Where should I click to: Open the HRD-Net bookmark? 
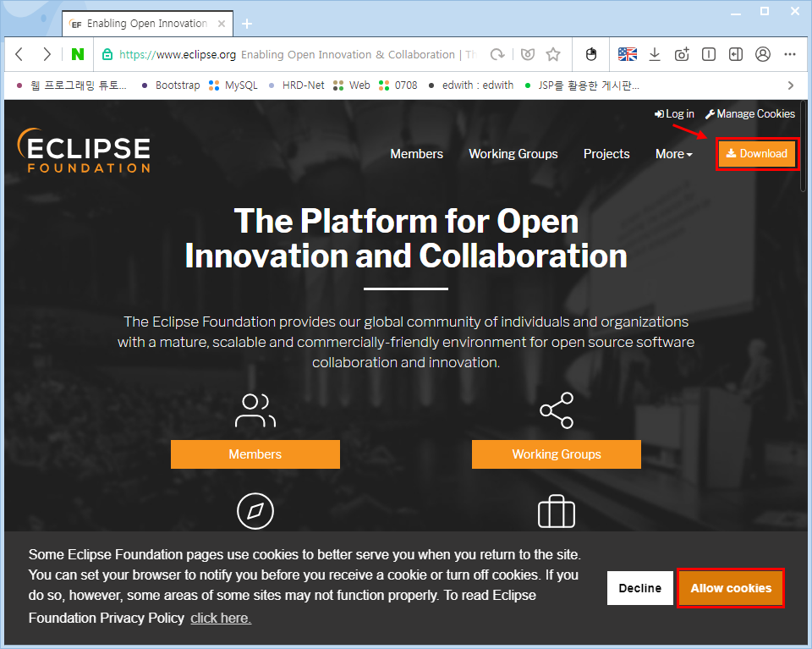(x=297, y=85)
